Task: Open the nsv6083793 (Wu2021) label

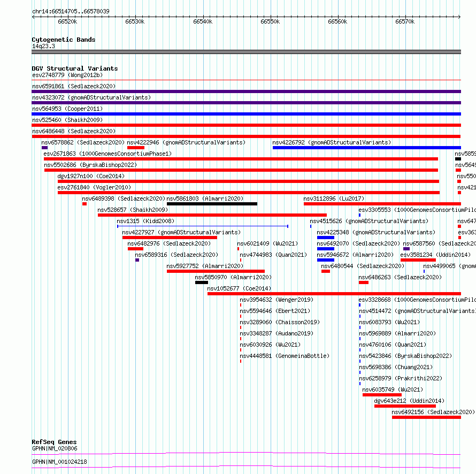Action: (389, 322)
